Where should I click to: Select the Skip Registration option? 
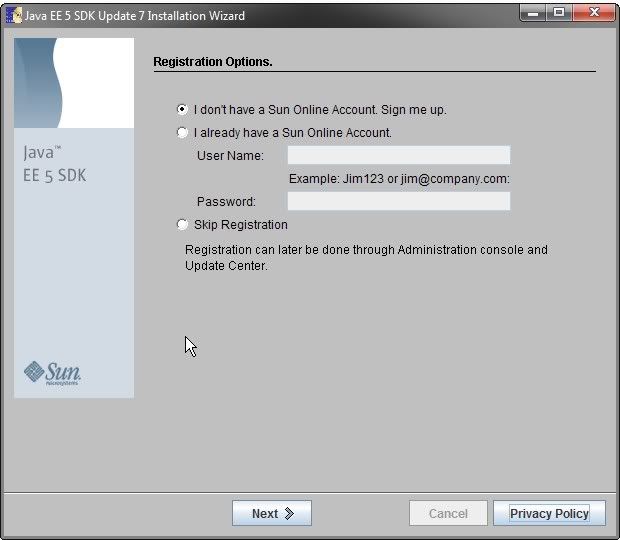(x=182, y=225)
